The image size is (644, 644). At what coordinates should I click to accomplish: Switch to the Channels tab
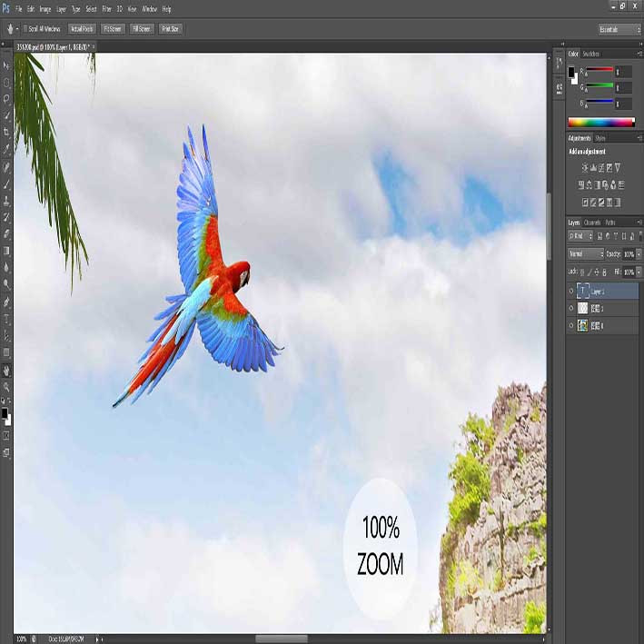tap(592, 223)
